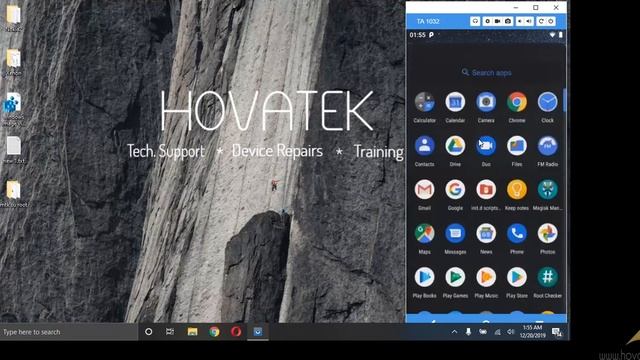Screen dimensions: 640x360
Task: Open the Maps app
Action: [424, 233]
